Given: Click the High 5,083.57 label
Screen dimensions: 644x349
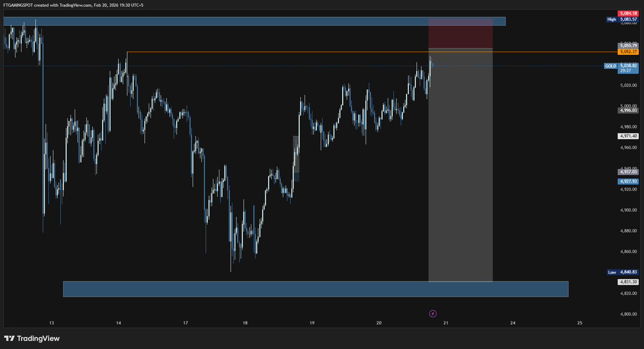Looking at the screenshot, I should [623, 19].
